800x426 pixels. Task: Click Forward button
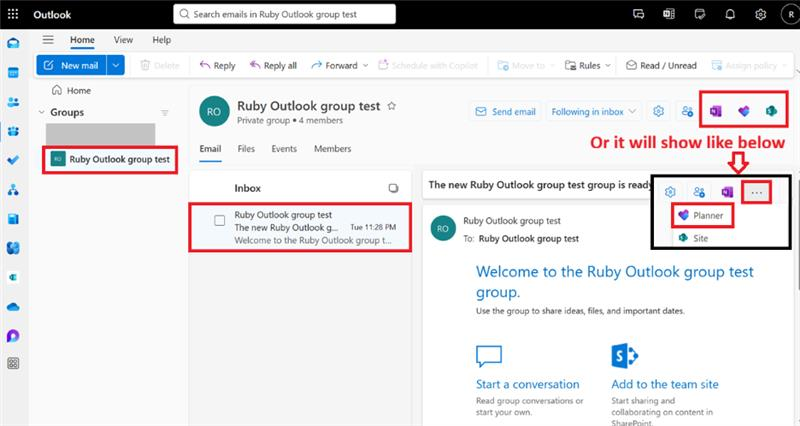[x=335, y=66]
